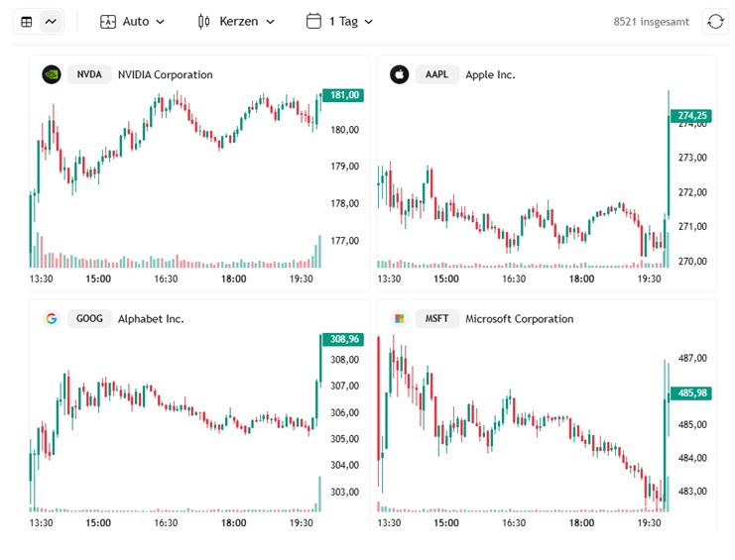
Task: Switch to chart view mode
Action: (51, 22)
